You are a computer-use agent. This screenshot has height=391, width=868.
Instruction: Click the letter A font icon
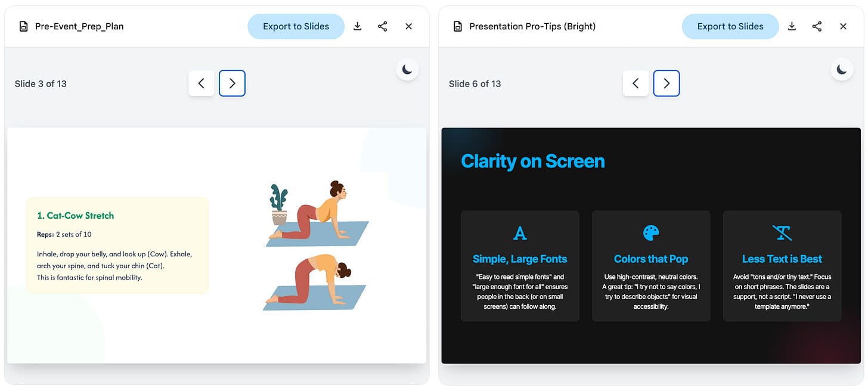(x=520, y=233)
